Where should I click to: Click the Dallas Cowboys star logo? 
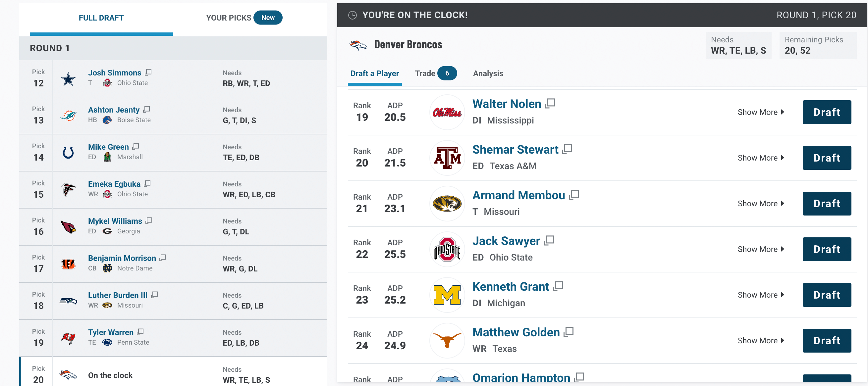click(x=68, y=79)
